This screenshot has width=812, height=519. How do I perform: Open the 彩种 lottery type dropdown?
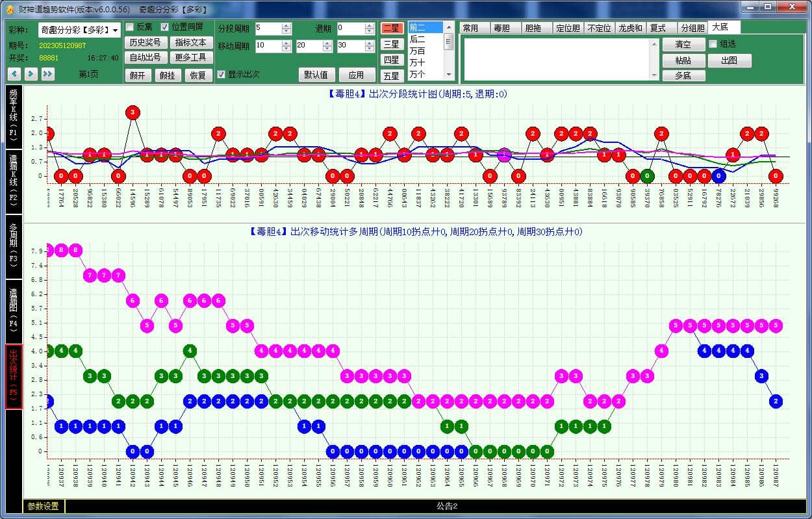tap(116, 30)
